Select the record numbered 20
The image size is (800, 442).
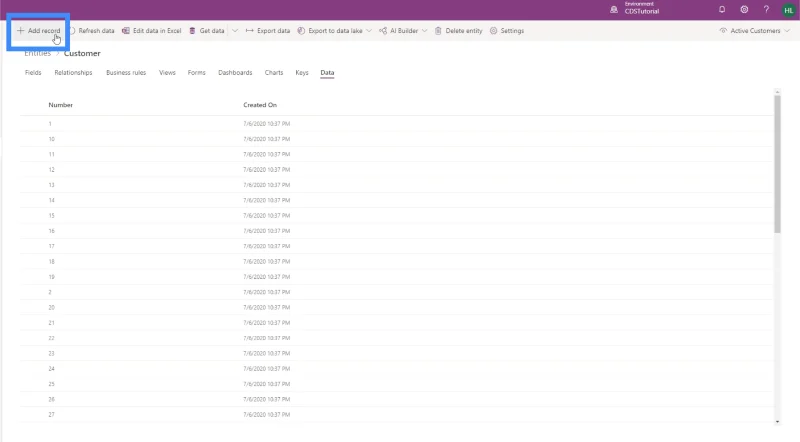point(396,307)
